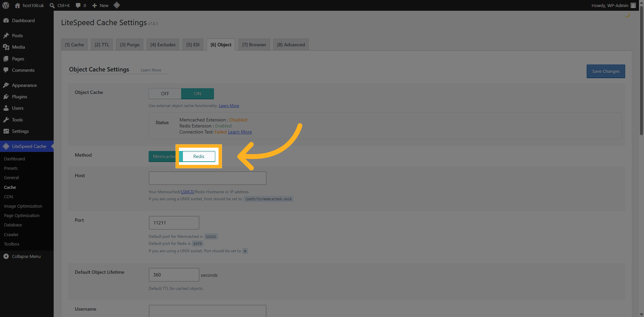The image size is (644, 317).
Task: Open the [4] Excludes tab
Action: [163, 45]
